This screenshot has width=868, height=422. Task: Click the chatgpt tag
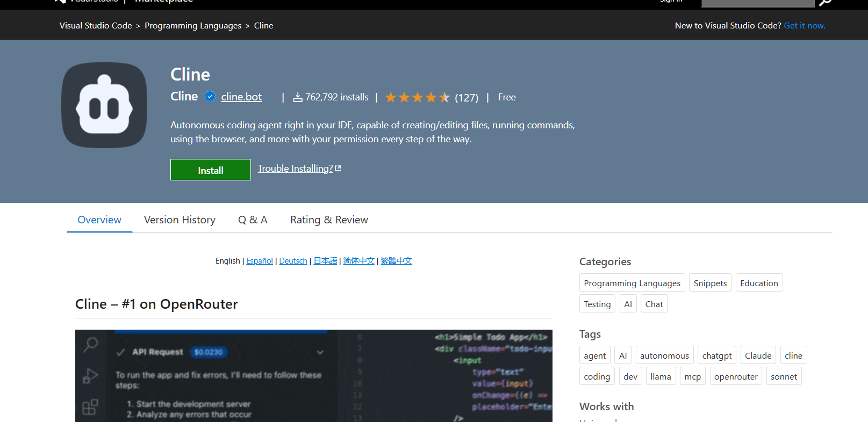click(717, 355)
